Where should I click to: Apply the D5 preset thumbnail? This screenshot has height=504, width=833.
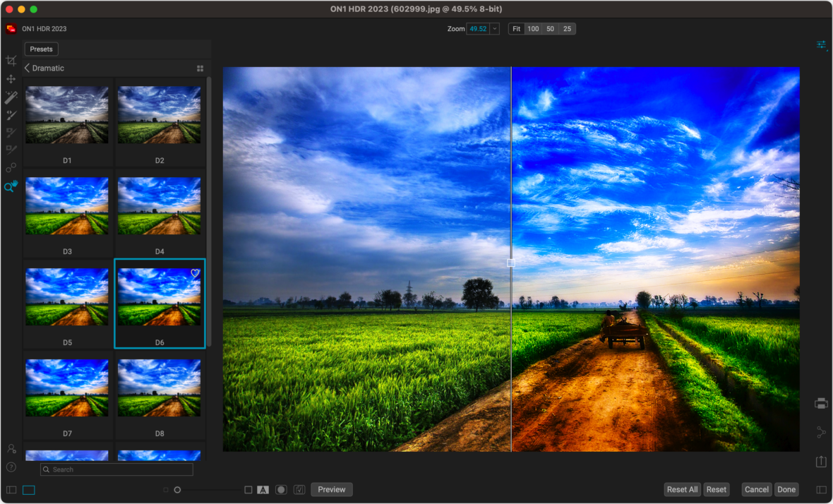pos(67,297)
